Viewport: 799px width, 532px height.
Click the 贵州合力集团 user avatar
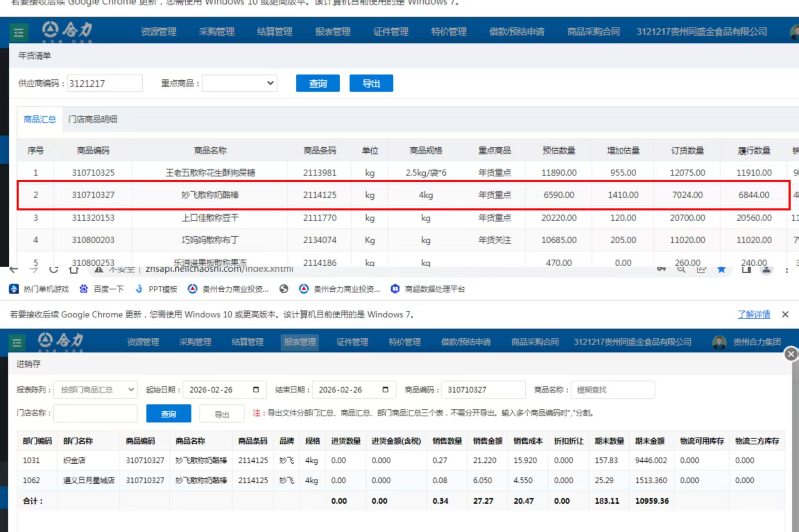point(719,342)
